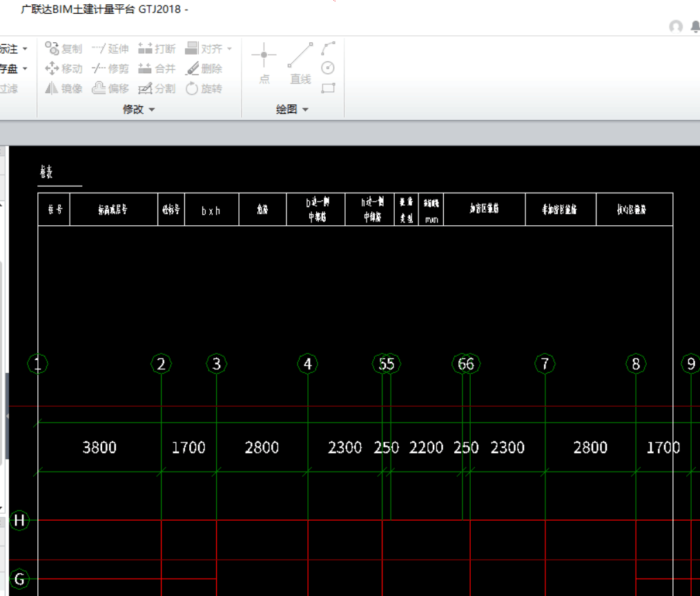
Task: Select the 延伸 (Extend) tool
Action: click(x=110, y=48)
